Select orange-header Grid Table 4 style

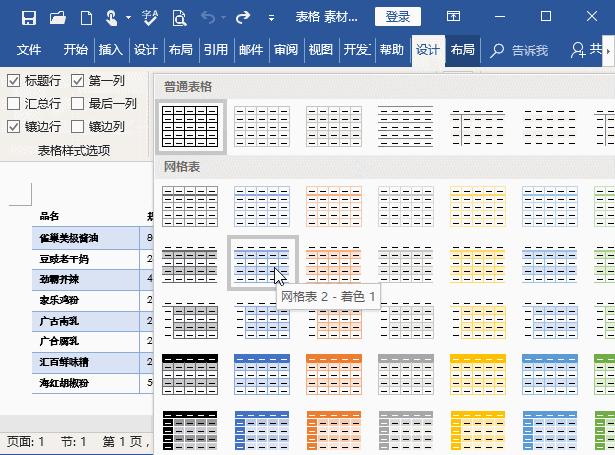(x=334, y=375)
